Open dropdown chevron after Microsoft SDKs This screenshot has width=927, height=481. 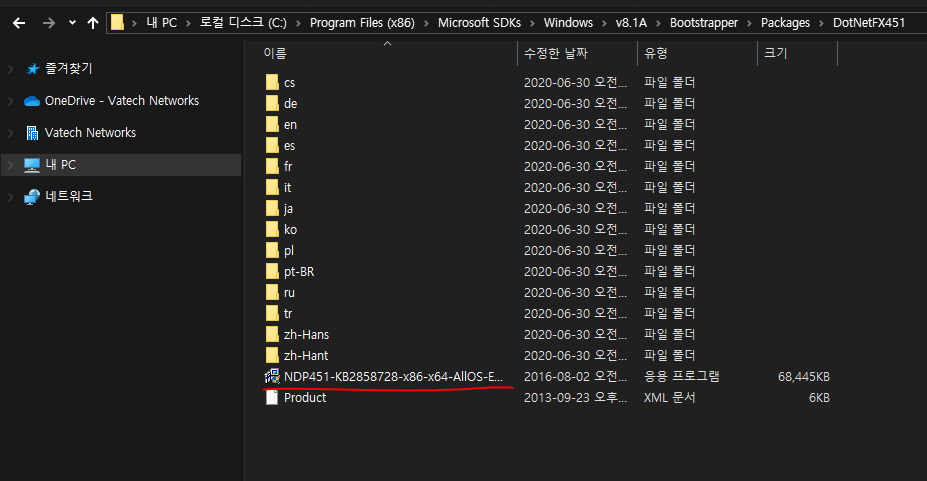532,23
